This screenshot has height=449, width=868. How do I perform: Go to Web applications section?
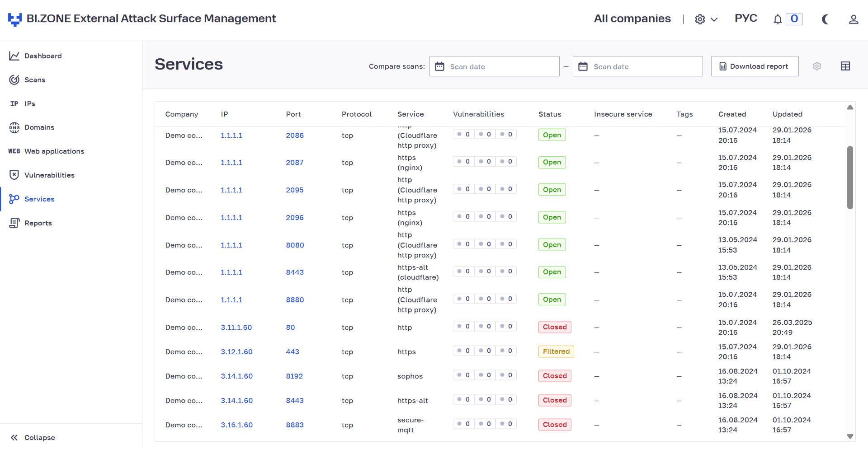46,151
